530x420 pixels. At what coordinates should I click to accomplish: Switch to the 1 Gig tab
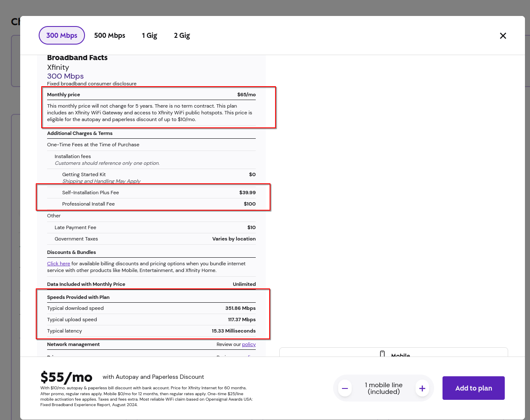coord(149,35)
